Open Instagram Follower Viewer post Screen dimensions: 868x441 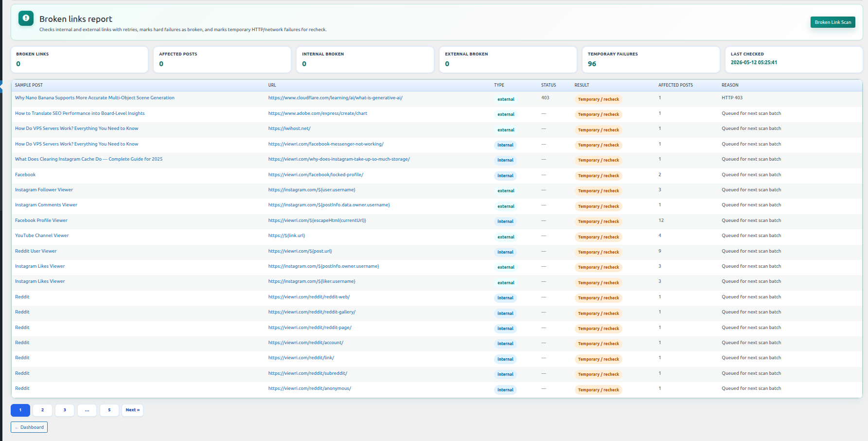point(44,190)
